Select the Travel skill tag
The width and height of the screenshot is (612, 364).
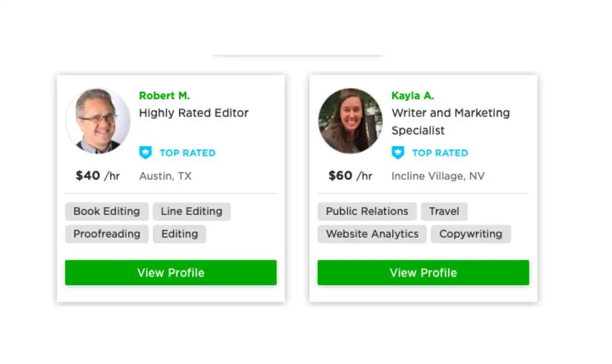tap(444, 212)
